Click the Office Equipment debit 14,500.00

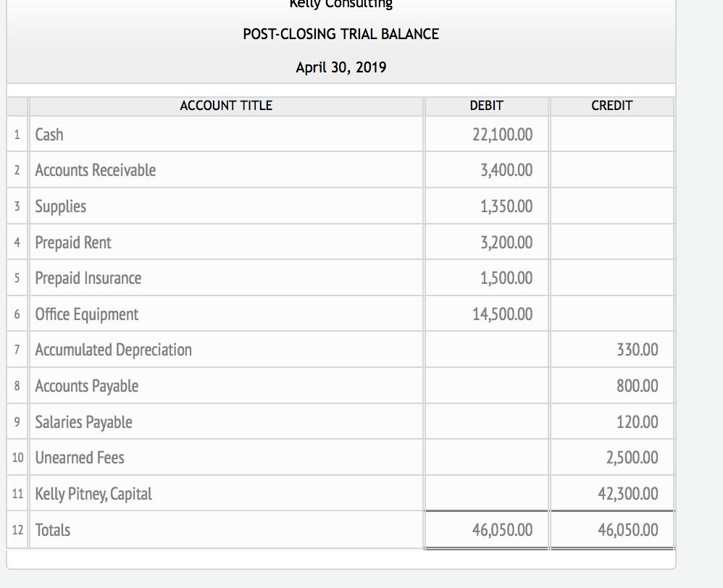[502, 314]
